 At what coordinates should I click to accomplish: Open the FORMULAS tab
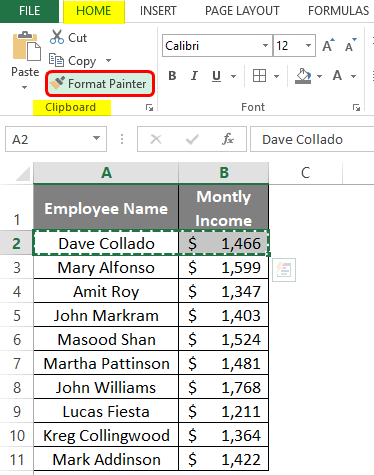[339, 11]
